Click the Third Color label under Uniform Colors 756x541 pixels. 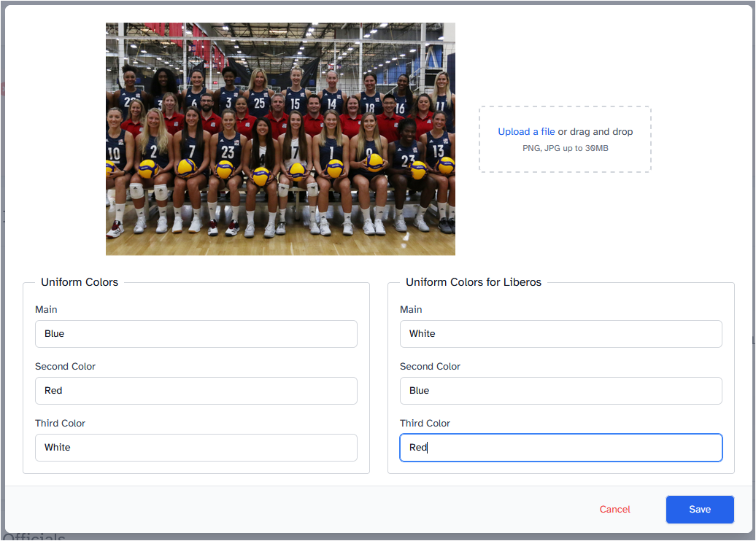point(60,424)
